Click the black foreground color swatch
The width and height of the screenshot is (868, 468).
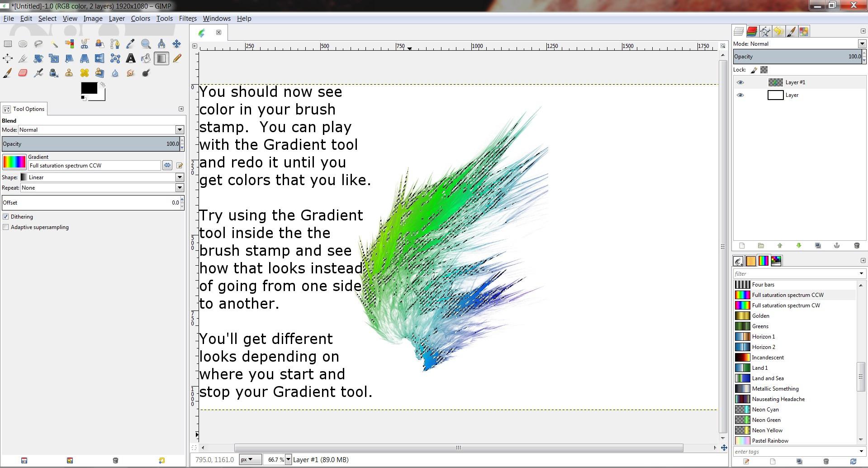89,88
